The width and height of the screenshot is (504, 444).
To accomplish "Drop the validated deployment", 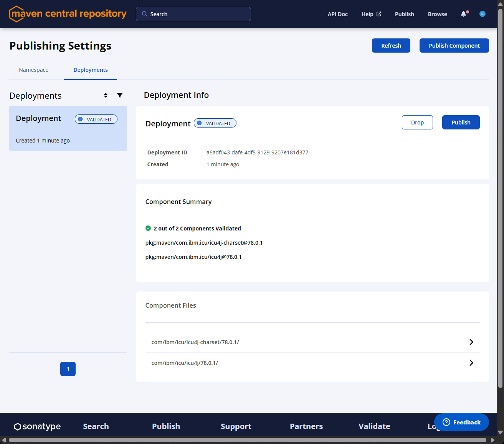I will tap(417, 122).
